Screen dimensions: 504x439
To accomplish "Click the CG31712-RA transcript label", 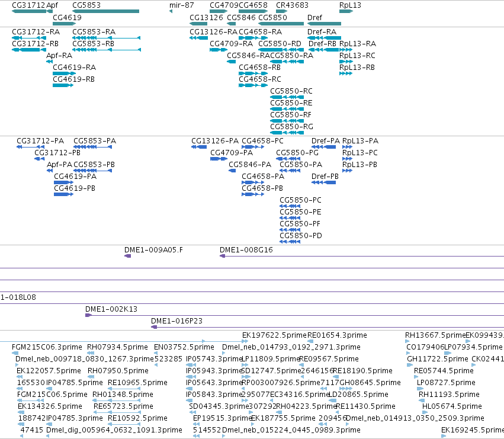I will point(36,32).
